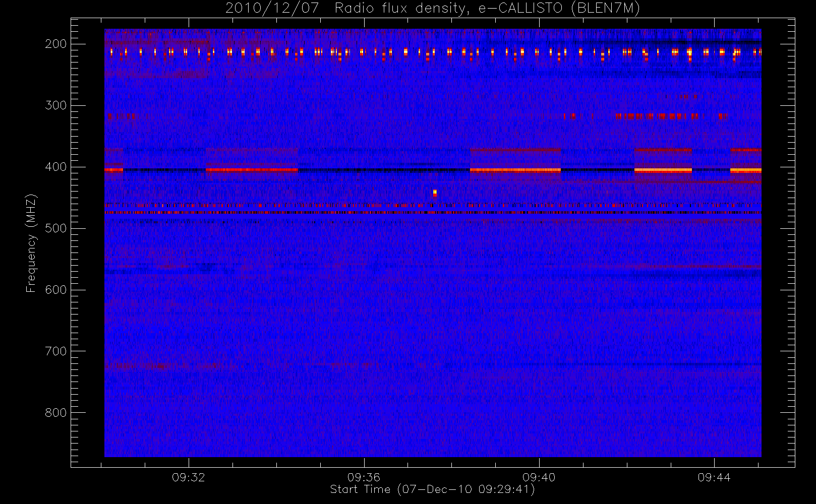Click the isolated bright burst near 440 MHz

tap(435, 193)
